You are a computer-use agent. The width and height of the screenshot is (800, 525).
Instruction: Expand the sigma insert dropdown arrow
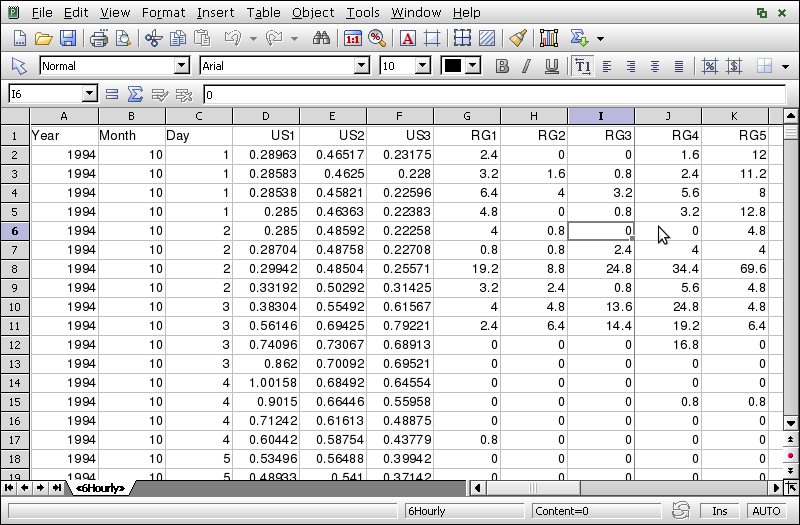tap(601, 38)
